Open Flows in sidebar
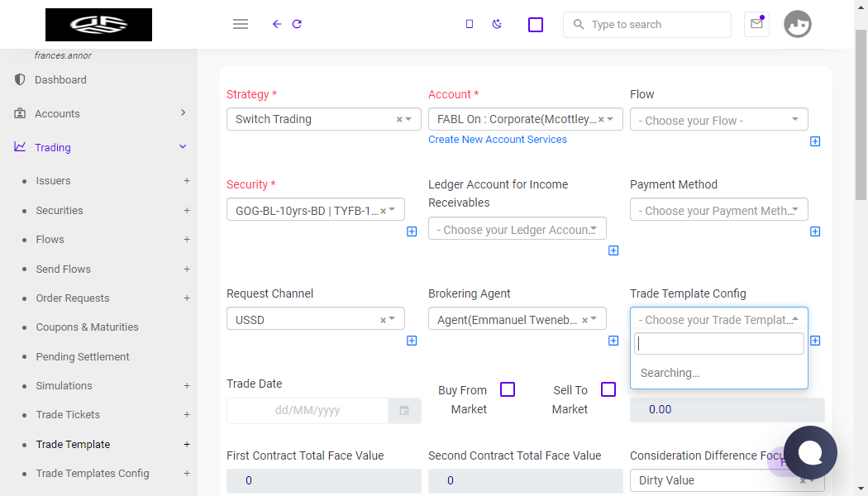The width and height of the screenshot is (868, 496). [50, 239]
